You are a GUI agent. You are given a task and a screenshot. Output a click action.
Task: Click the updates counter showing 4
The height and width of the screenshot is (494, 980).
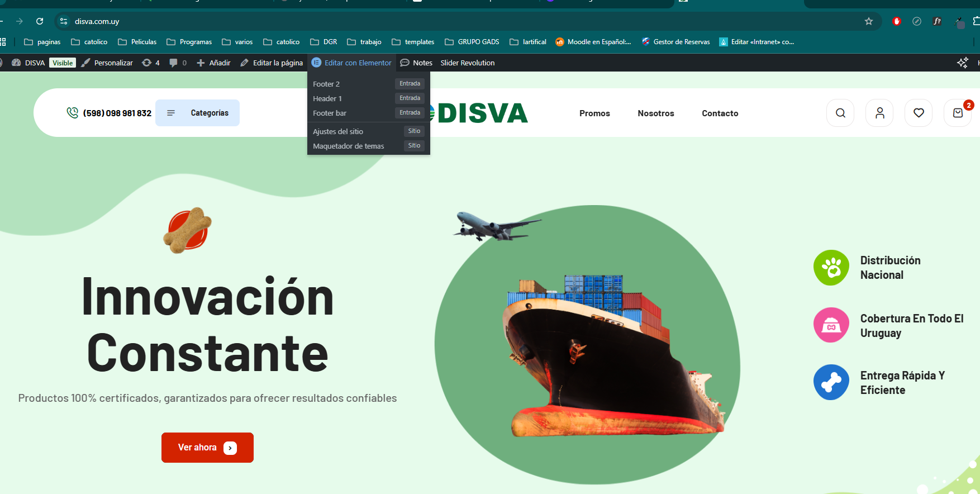tap(151, 63)
